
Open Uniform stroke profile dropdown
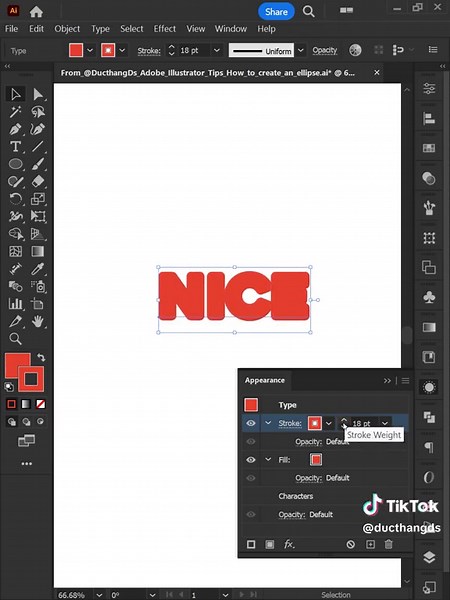click(301, 50)
